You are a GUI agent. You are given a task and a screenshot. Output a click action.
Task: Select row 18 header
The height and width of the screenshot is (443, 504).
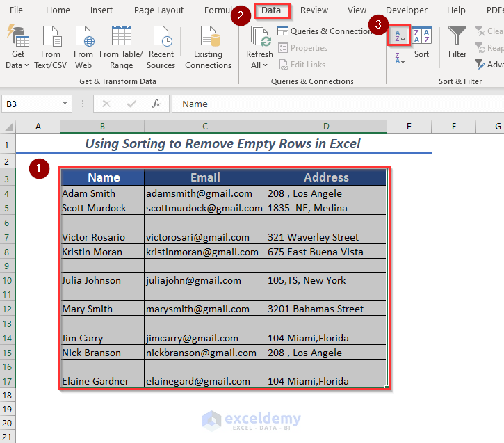7,395
